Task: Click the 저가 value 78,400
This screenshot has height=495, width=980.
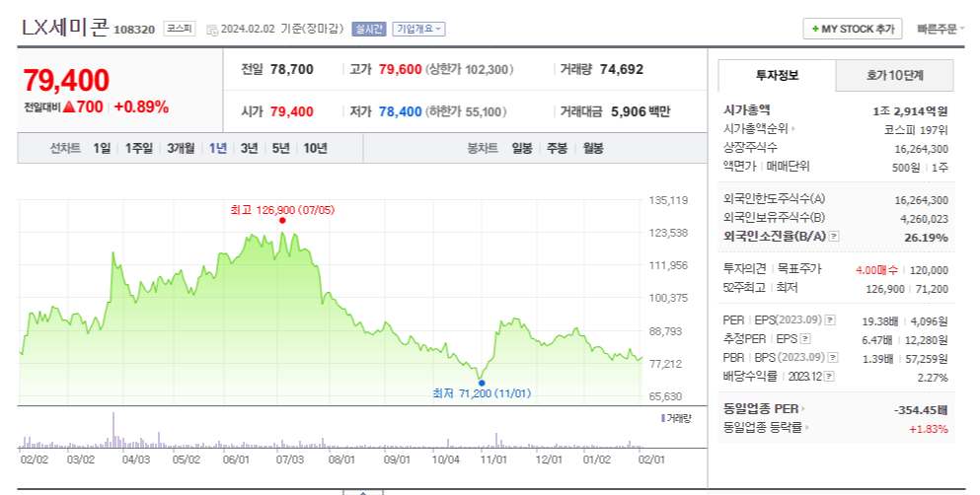Action: [400, 111]
